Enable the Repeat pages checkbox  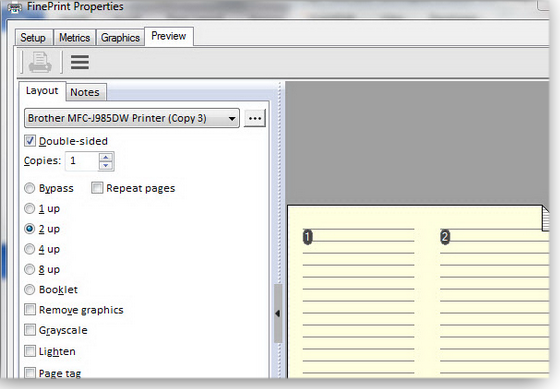[97, 188]
